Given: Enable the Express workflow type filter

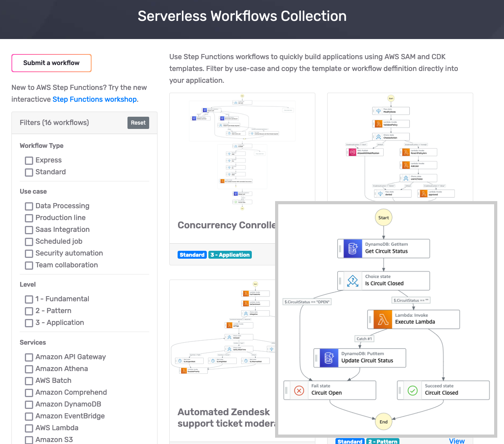Looking at the screenshot, I should click(x=29, y=160).
